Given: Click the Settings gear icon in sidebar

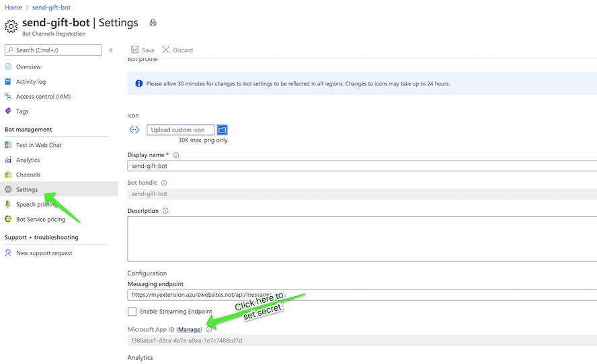Looking at the screenshot, I should tap(8, 189).
